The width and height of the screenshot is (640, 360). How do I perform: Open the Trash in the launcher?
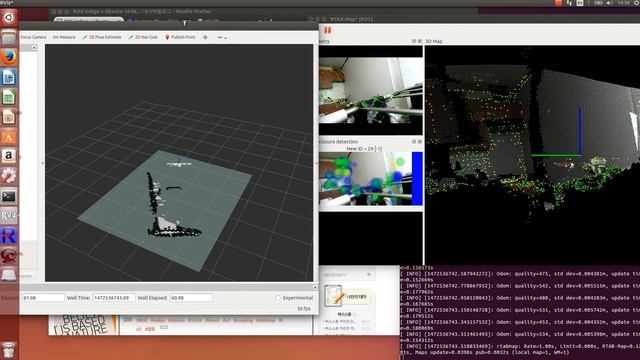pos(9,350)
